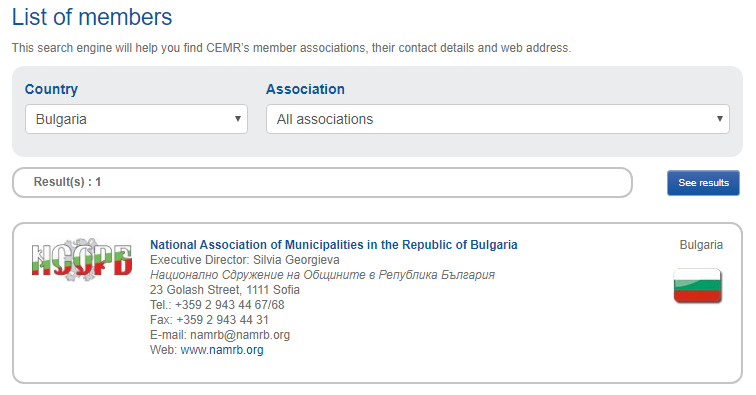Click the Bulgaria flag icon

click(698, 286)
